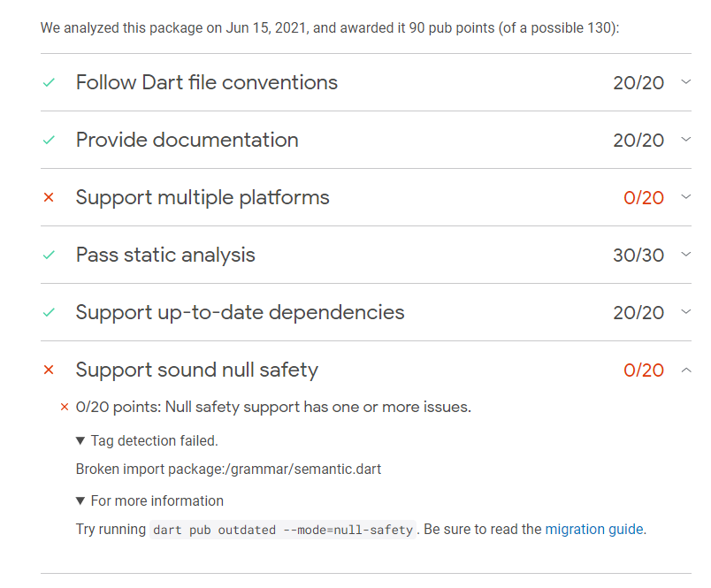Click the Broken import package error text
This screenshot has width=711, height=588.
pyautogui.click(x=228, y=470)
